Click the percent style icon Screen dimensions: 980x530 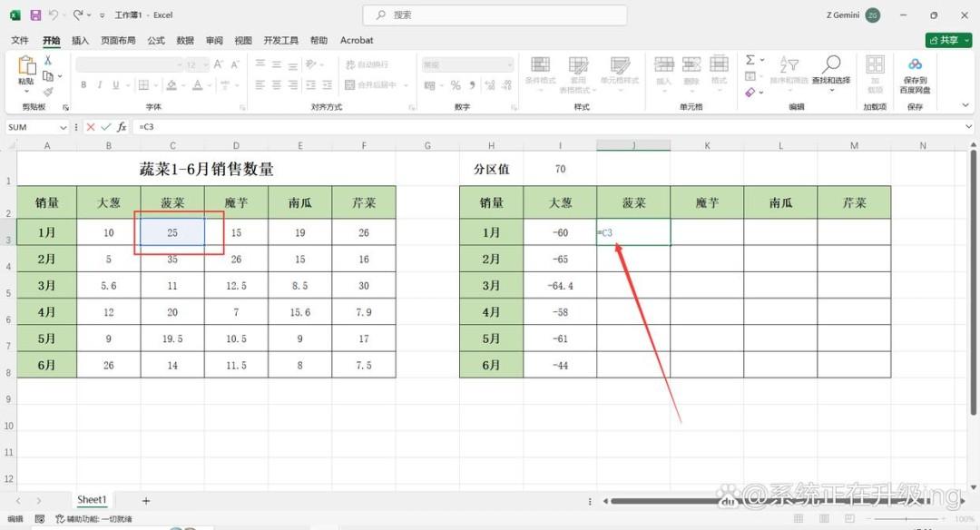pos(456,85)
